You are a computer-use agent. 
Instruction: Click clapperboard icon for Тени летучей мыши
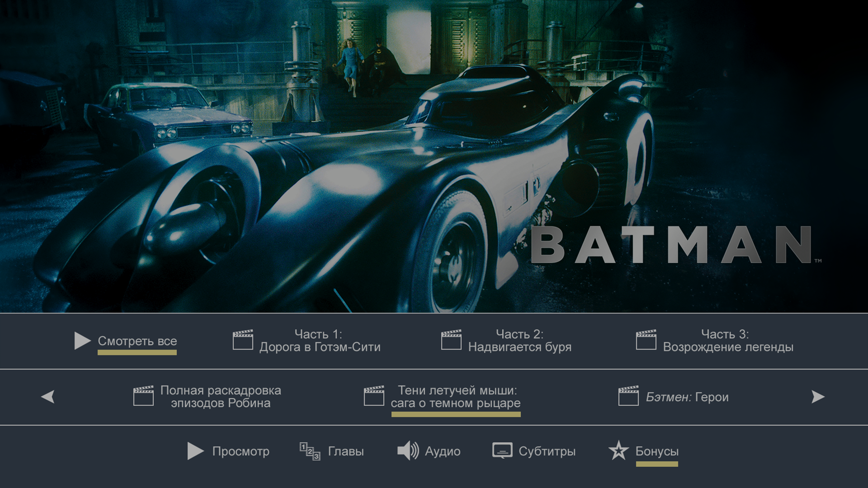374,396
